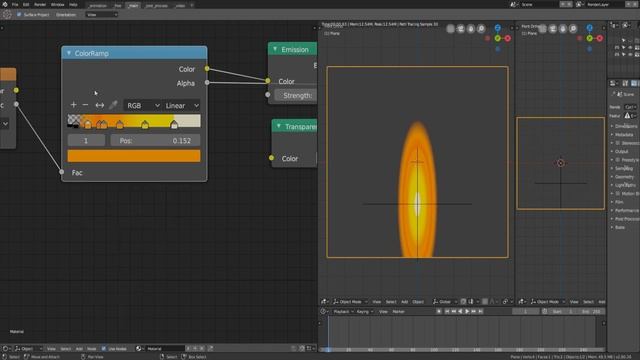Jump to the timeline start frame
This screenshot has width=640, height=360.
447,311
